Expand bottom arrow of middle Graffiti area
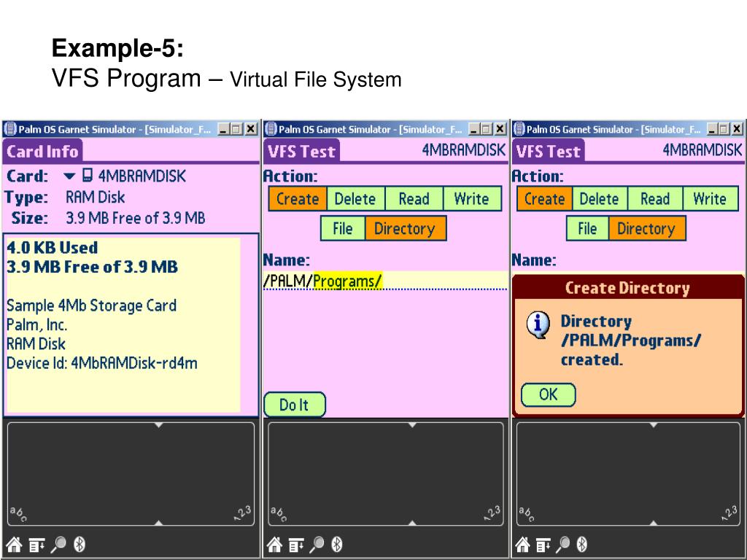The height and width of the screenshot is (560, 747). point(413,523)
